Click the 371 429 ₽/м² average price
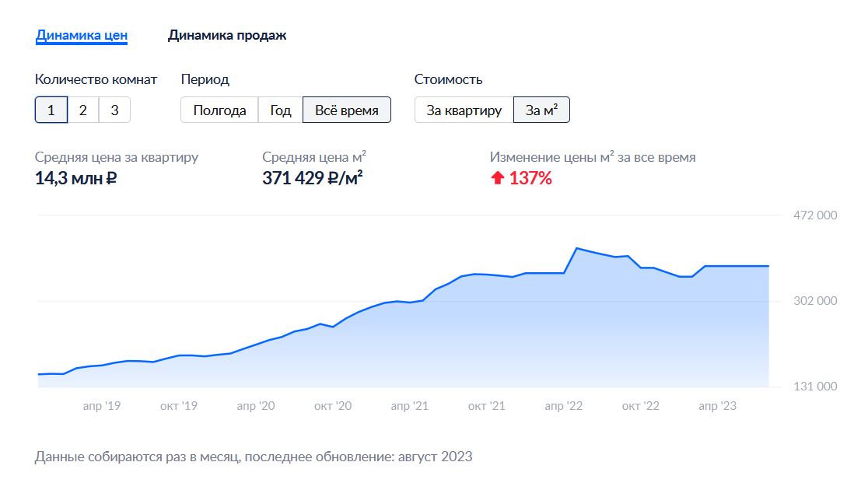 coord(312,178)
